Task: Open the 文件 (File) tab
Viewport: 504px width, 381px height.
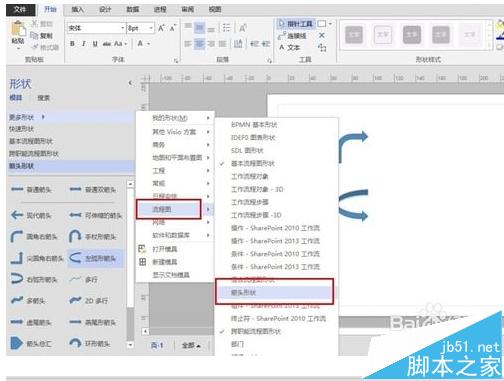Action: tap(20, 10)
